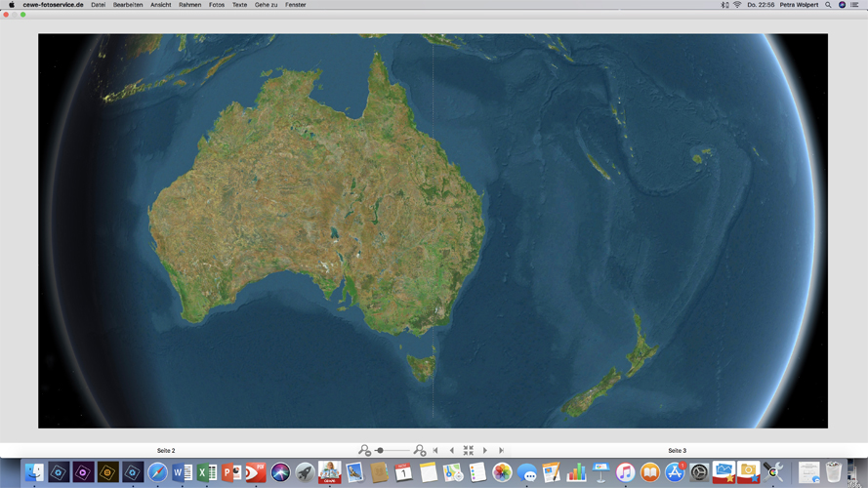Open the App Store from the Dock
This screenshot has width=868, height=488.
pos(675,472)
